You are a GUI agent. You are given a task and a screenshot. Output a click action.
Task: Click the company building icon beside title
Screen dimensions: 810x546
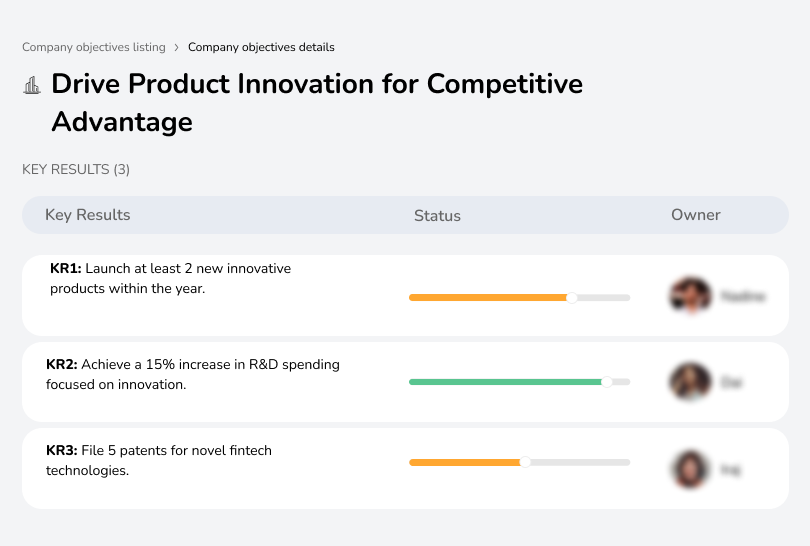point(32,86)
